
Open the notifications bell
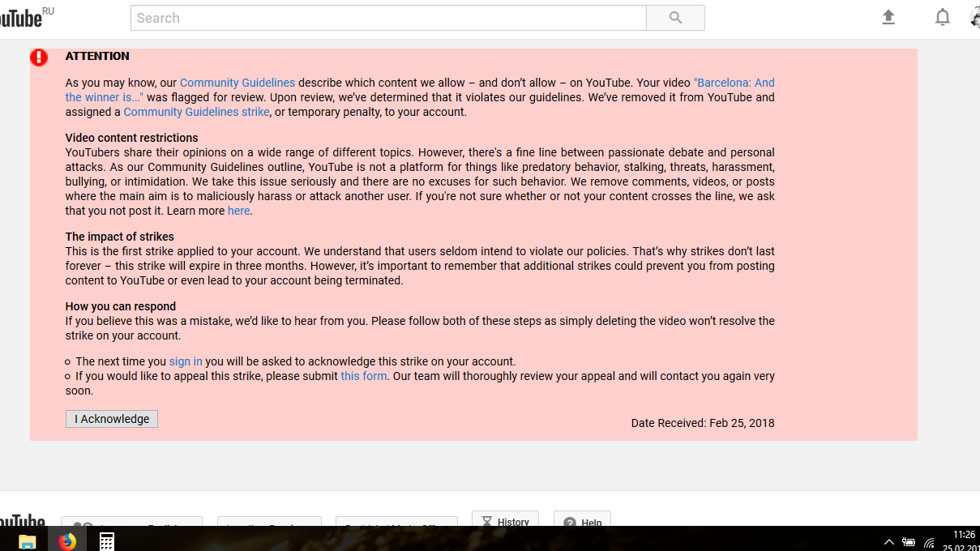point(942,17)
